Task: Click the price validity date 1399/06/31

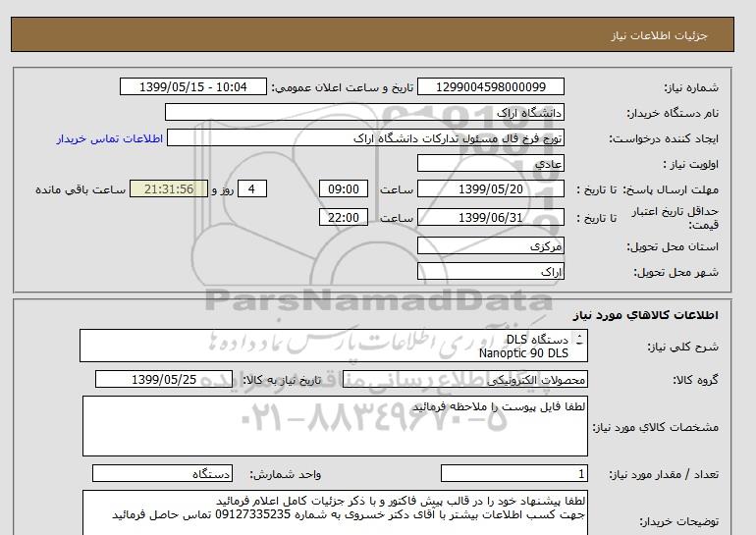Action: pyautogui.click(x=490, y=217)
